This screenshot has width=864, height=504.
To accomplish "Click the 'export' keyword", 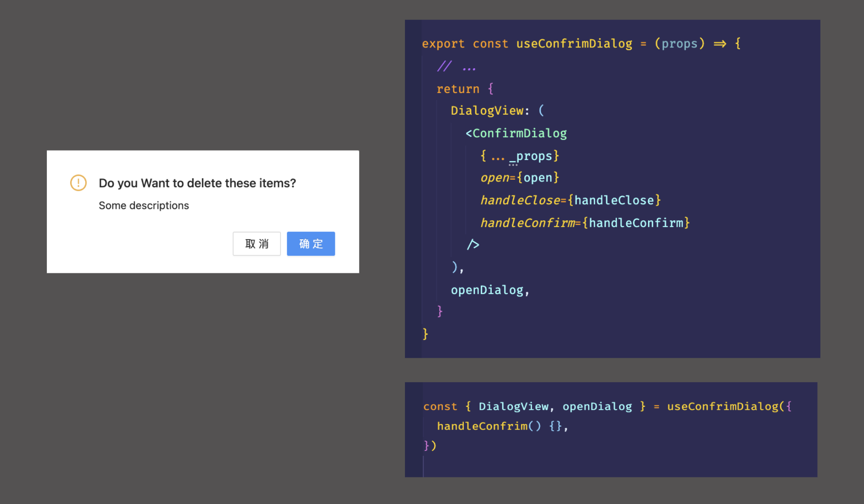I will tap(443, 44).
